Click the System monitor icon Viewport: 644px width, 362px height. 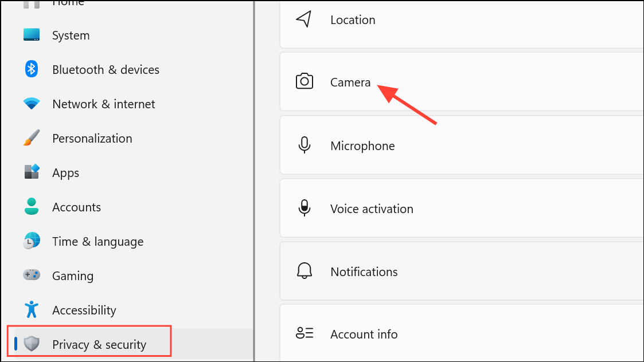pos(32,35)
